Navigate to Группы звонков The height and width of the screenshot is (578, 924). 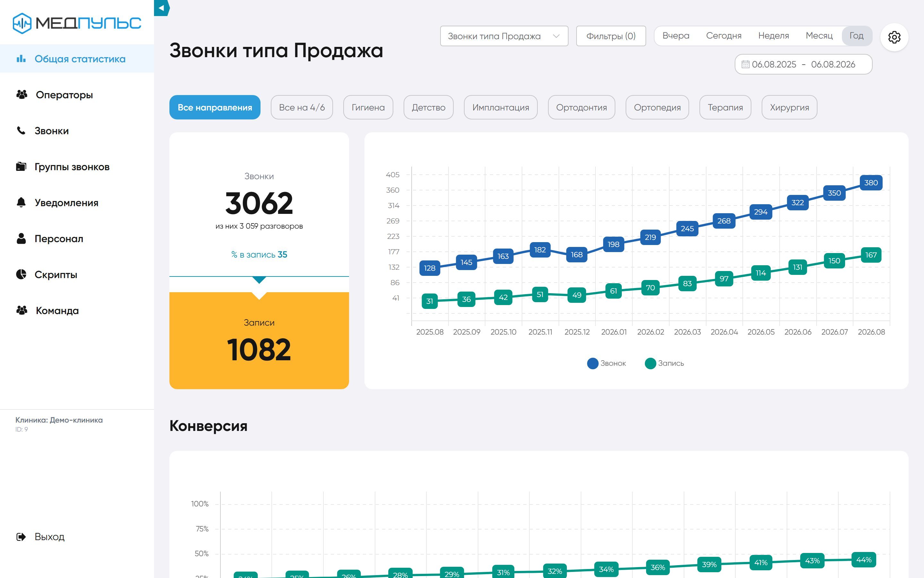(x=72, y=167)
